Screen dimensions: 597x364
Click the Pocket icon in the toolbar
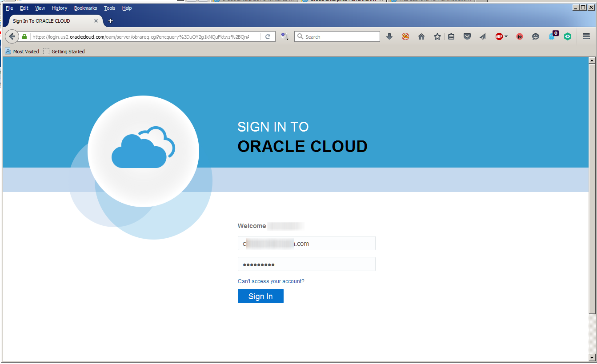467,37
